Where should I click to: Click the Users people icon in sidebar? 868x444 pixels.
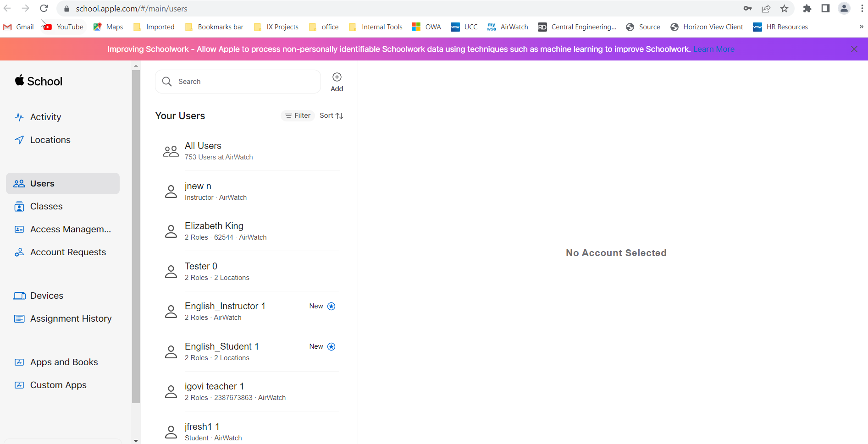[x=19, y=184]
